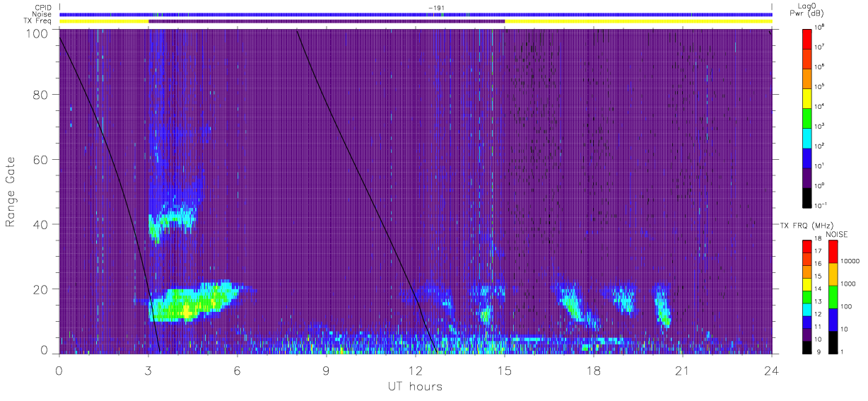
Task: Click the 10⁻¹ label on power colorbar
Action: tap(821, 205)
